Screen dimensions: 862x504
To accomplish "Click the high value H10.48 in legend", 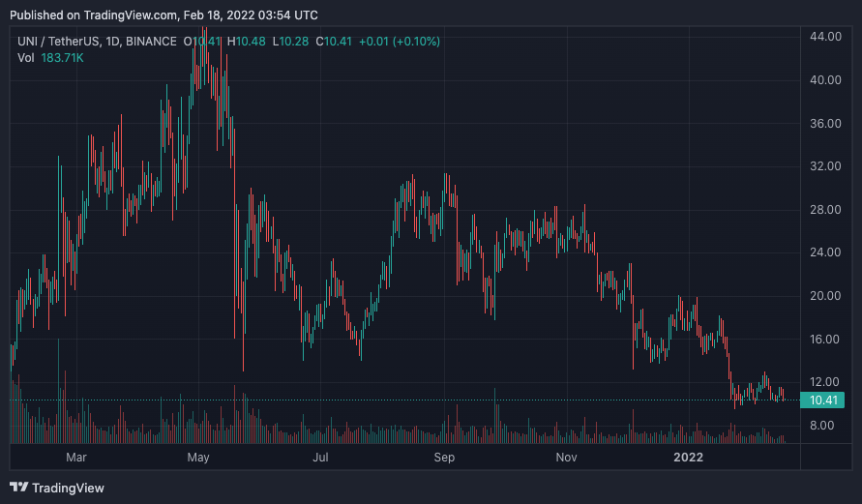I will (x=247, y=42).
